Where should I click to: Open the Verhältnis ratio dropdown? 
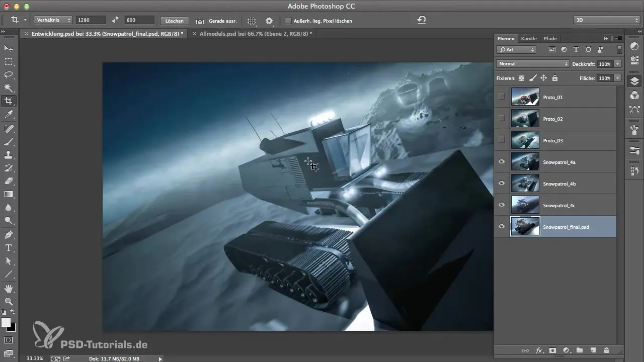pyautogui.click(x=53, y=21)
